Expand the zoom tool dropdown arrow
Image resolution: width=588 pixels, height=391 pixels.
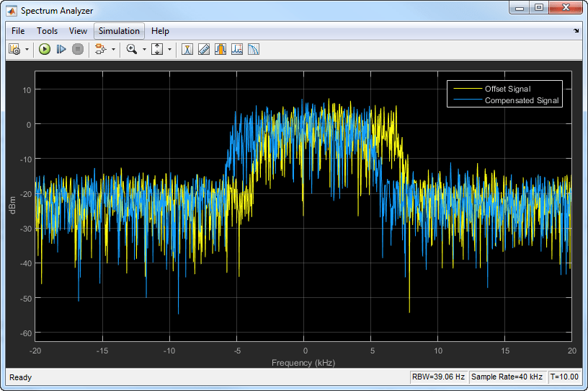(x=144, y=49)
